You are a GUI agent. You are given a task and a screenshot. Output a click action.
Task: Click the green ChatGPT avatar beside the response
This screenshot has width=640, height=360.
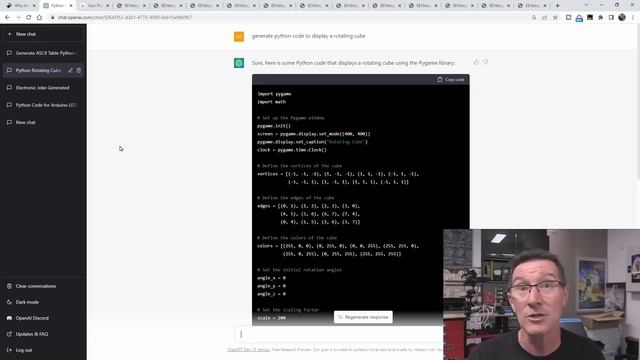239,63
